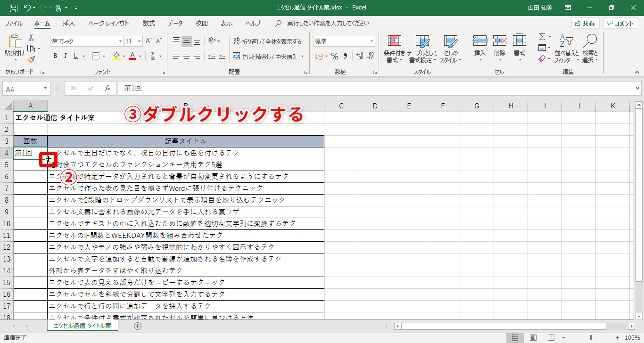Switch to Page Layout view in status bar
Image resolution: width=644 pixels, height=343 pixels.
[x=533, y=338]
